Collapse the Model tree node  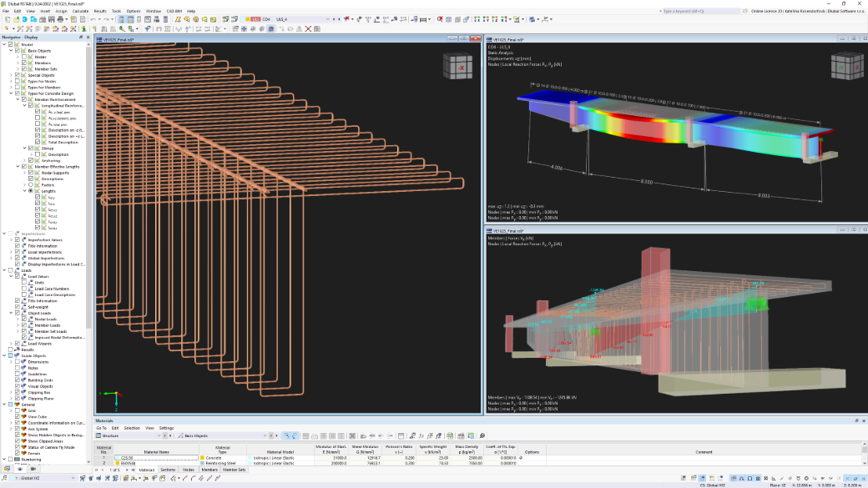point(4,45)
